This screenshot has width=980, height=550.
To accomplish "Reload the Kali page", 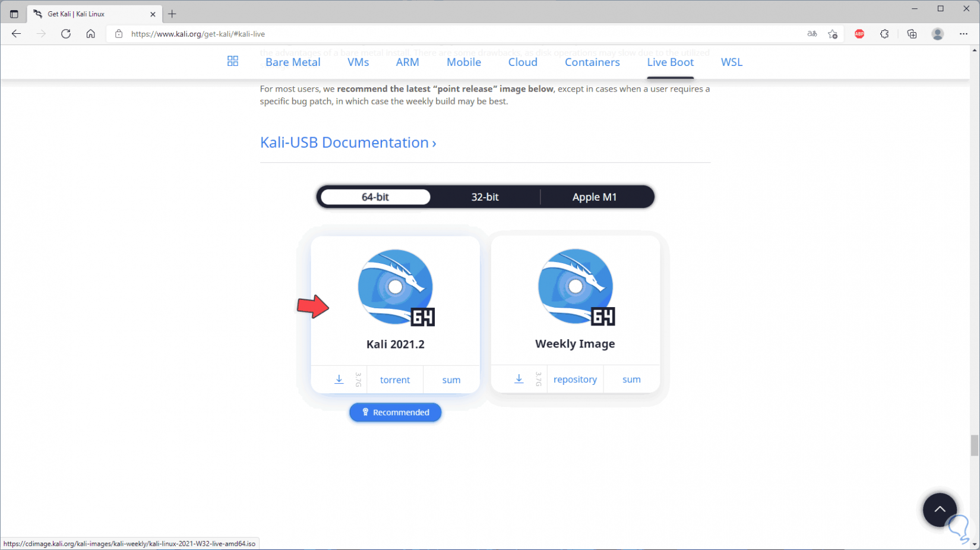I will coord(66,34).
